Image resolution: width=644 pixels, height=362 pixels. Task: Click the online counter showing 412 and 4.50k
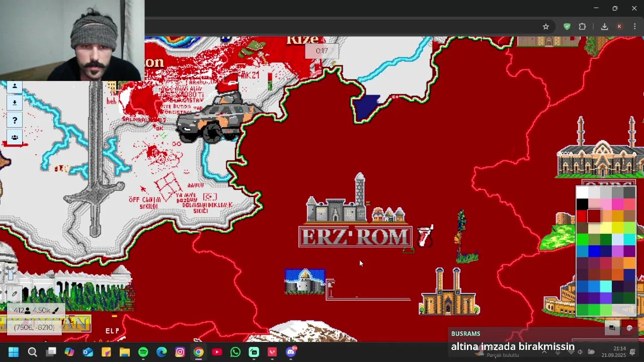37,310
